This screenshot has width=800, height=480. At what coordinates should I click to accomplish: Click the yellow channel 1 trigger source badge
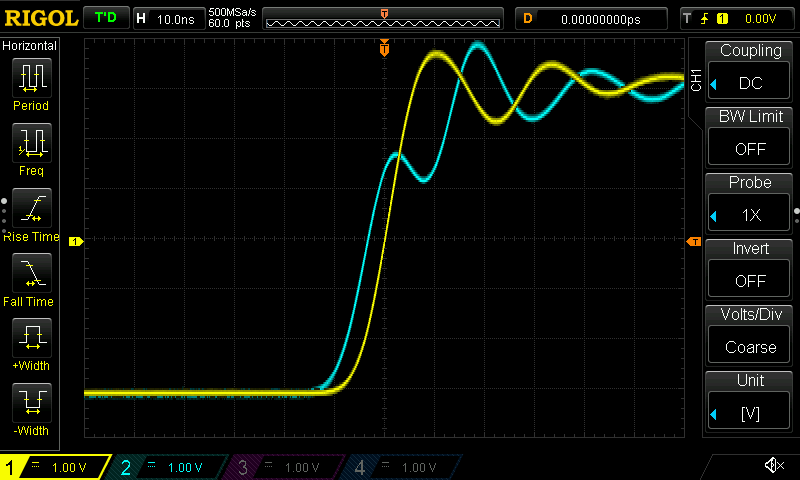pos(722,19)
